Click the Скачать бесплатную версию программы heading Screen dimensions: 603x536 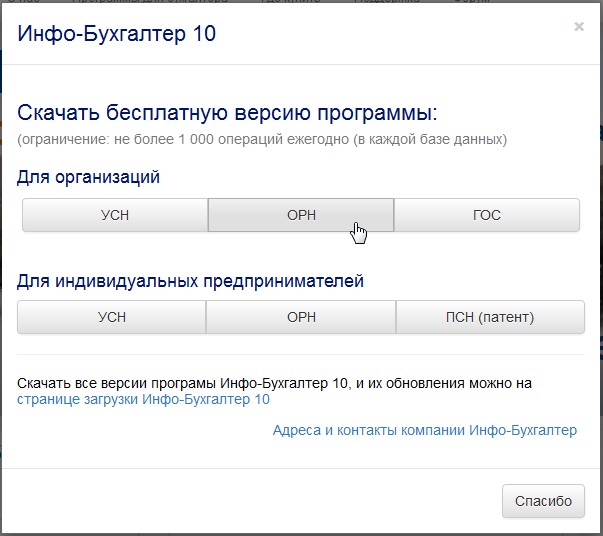pos(227,113)
